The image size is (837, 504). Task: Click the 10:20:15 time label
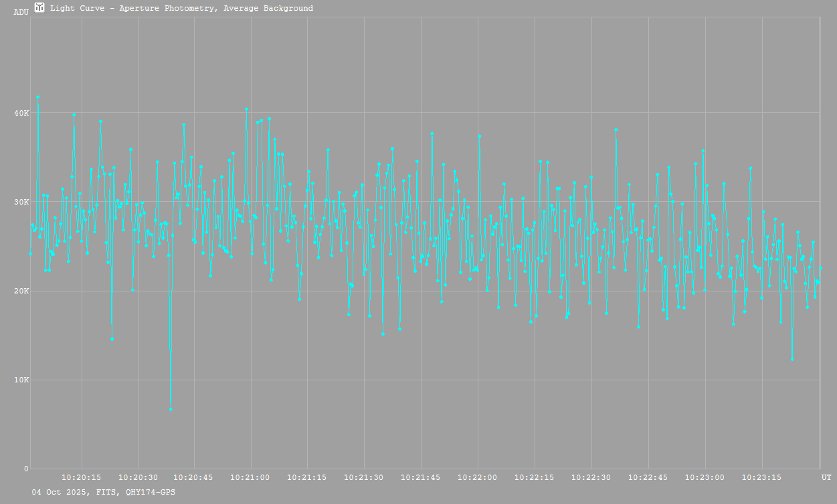click(82, 478)
